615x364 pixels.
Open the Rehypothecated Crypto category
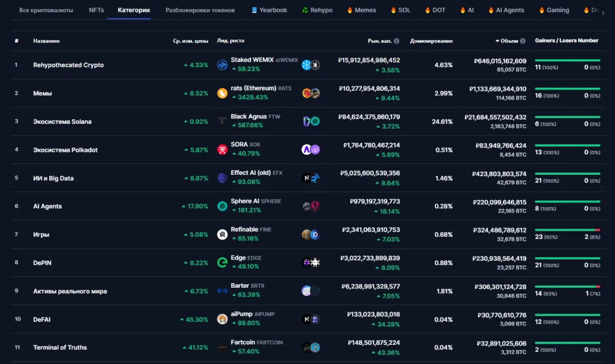pos(68,65)
